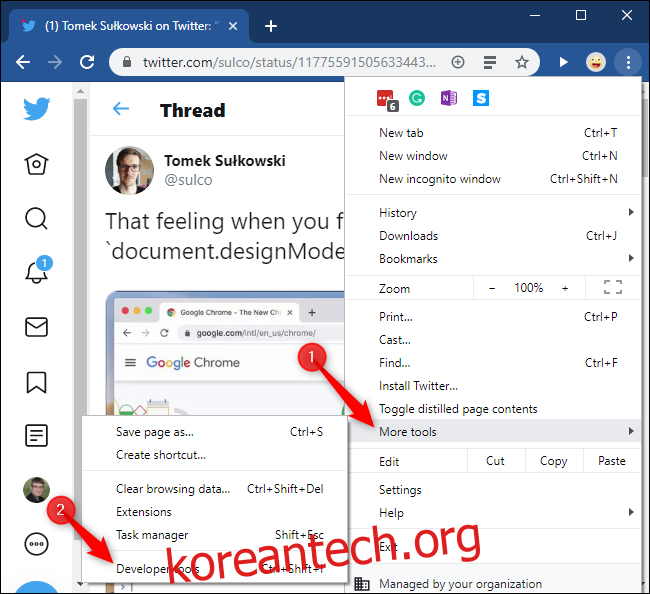650x594 pixels.
Task: Bookmark this page with the star icon
Action: pyautogui.click(x=521, y=62)
